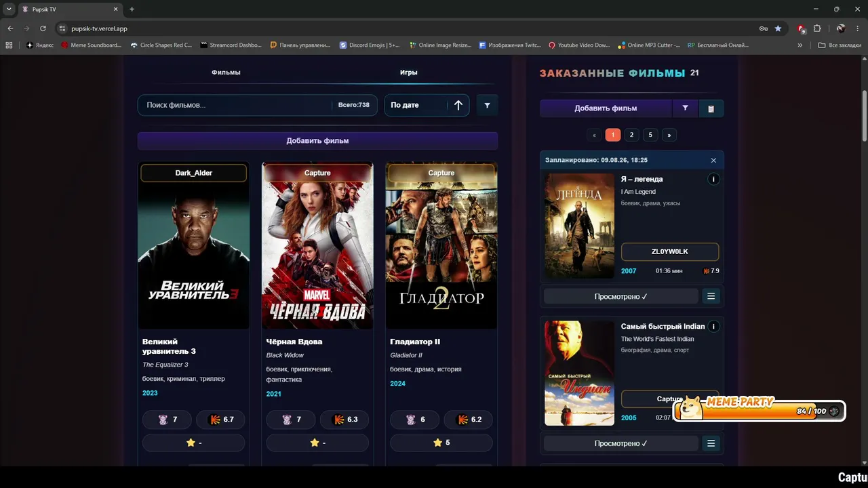This screenshot has width=868, height=488.
Task: Click the Kinopoisk 7.9 rating on Я – легенда
Action: click(711, 271)
